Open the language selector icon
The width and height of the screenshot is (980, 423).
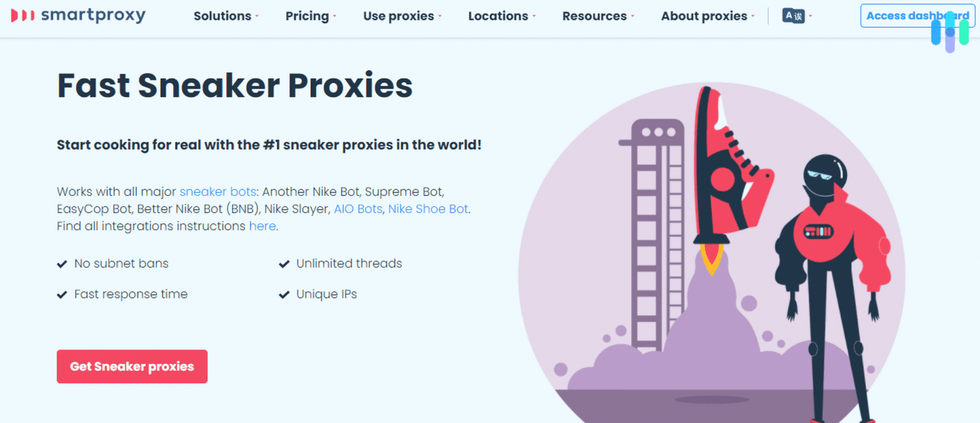click(x=792, y=16)
